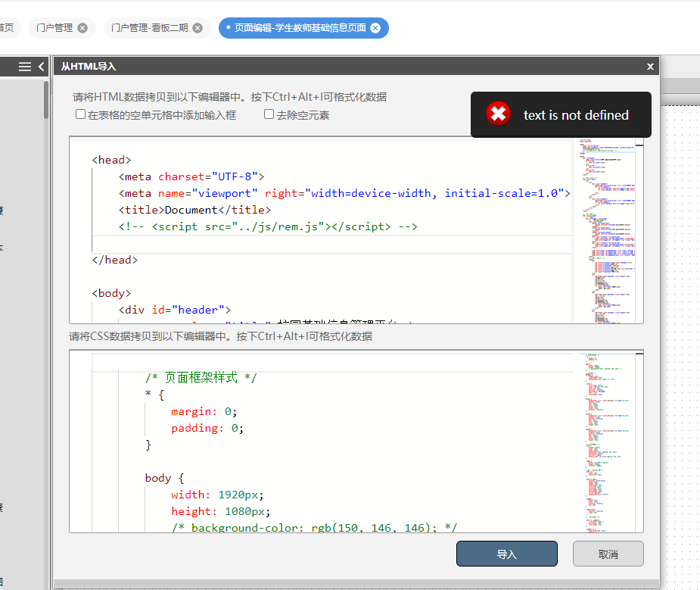Screen dimensions: 700x590
Task: Click the 'margin: 0;' line in CSS editor
Action: pos(204,411)
